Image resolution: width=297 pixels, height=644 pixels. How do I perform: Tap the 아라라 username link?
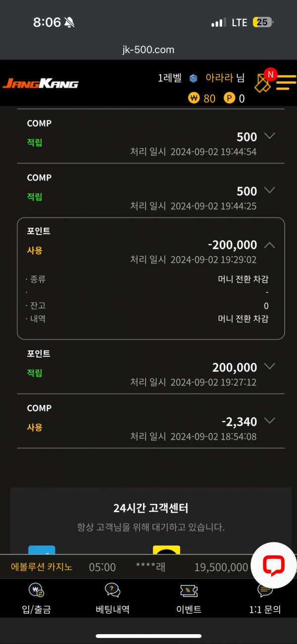[219, 78]
